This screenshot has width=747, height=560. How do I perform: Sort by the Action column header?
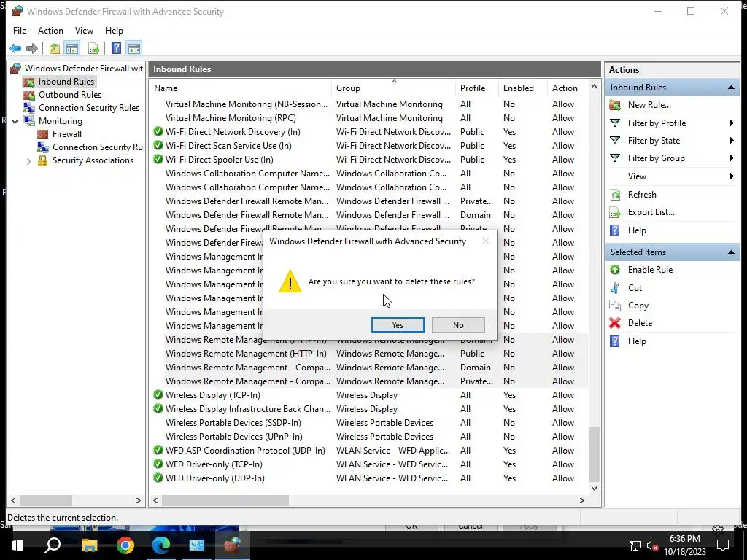568,88
